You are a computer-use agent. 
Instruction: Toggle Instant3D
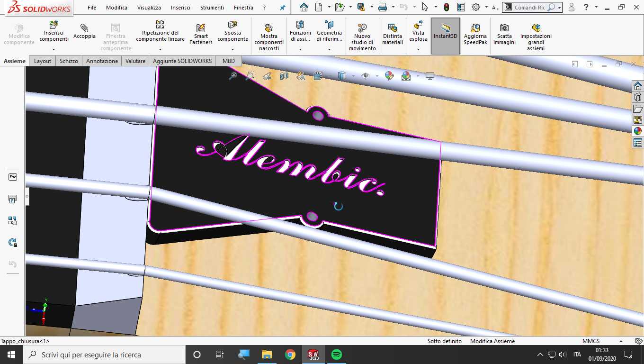tap(446, 36)
